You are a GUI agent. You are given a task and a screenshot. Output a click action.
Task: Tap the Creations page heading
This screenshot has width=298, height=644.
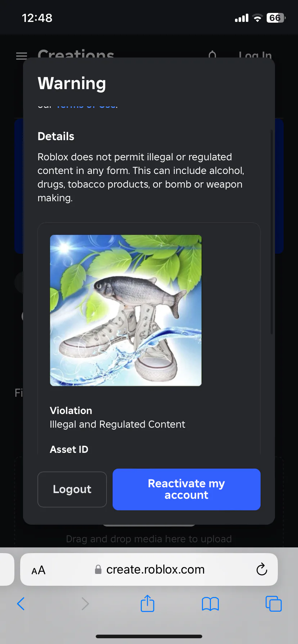(x=76, y=54)
